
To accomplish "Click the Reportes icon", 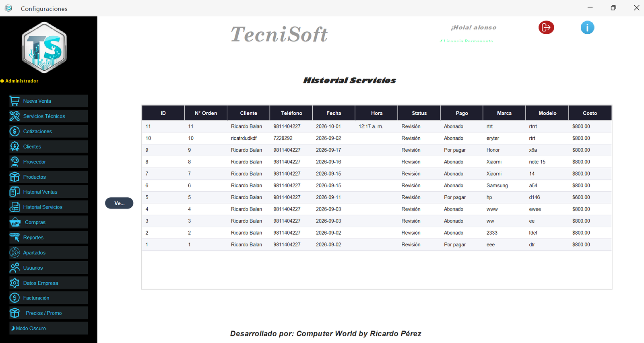I will tap(14, 238).
